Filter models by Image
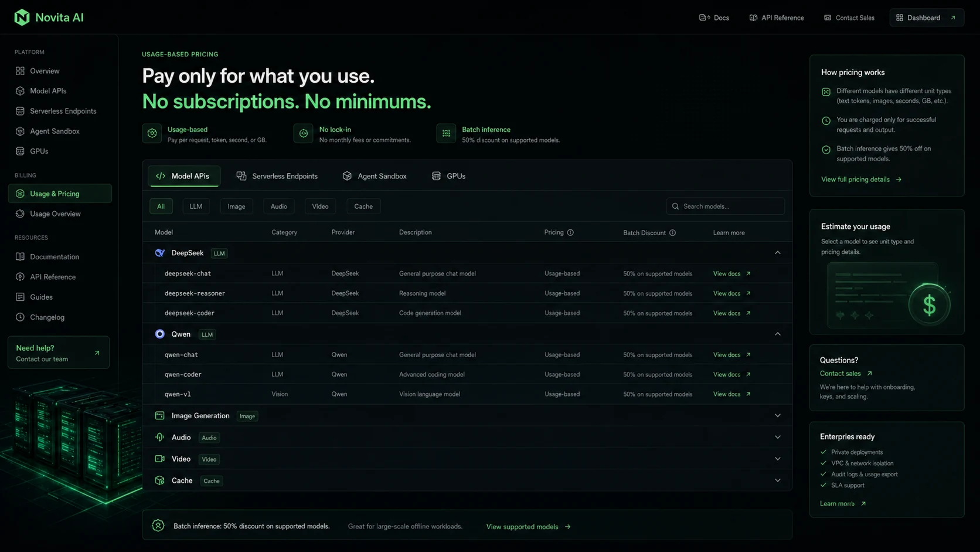 click(236, 206)
